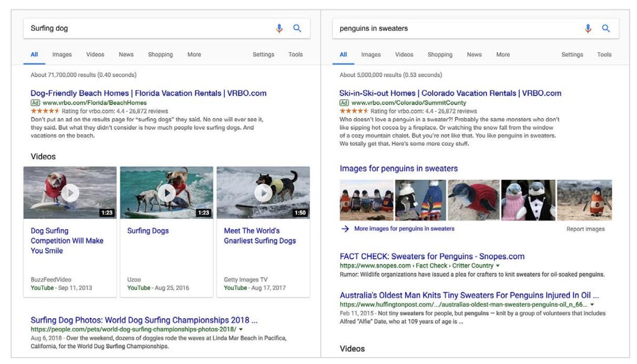Click the arrow beside More images for penguins
Image resolution: width=637 pixels, height=364 pixels.
[x=344, y=229]
